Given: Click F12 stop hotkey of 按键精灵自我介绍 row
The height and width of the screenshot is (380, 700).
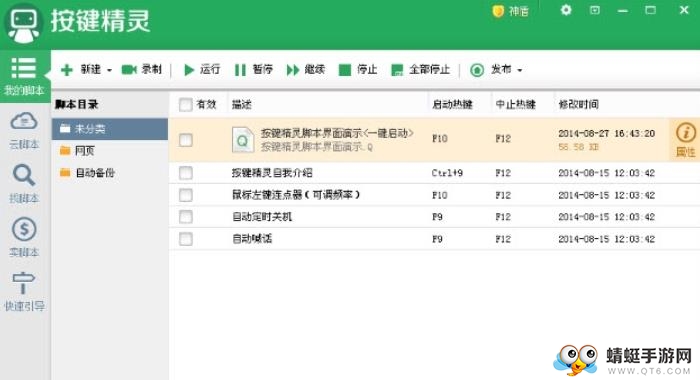Looking at the screenshot, I should click(x=503, y=173).
